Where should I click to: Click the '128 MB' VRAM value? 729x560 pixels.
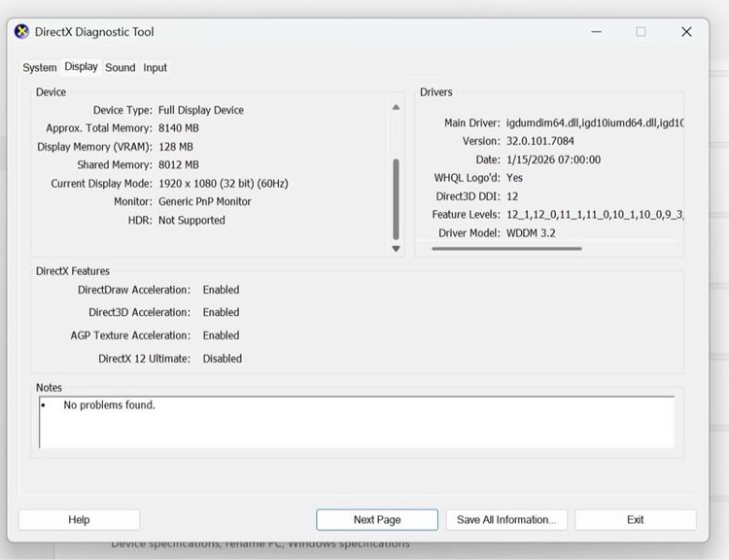176,147
